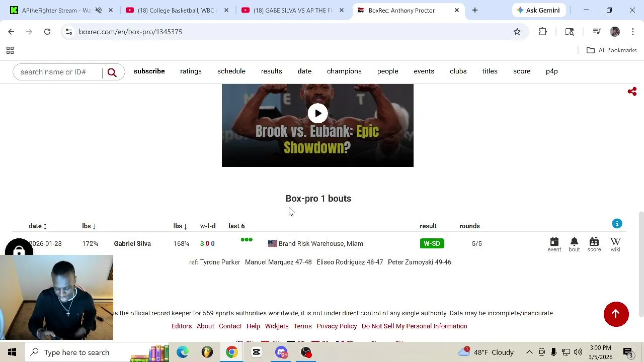Open the score icon for Gabriel Silva bout

tap(594, 244)
